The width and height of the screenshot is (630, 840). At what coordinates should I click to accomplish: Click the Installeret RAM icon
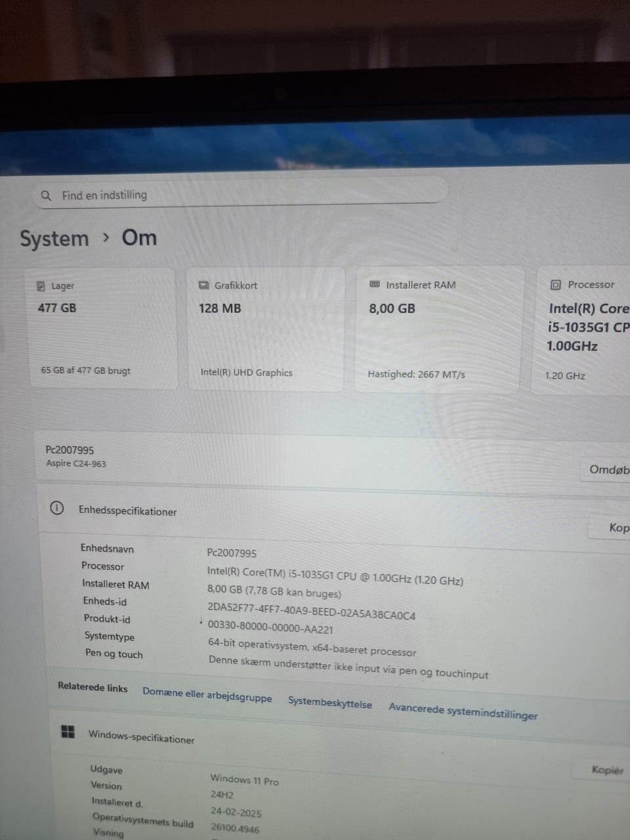pos(375,284)
